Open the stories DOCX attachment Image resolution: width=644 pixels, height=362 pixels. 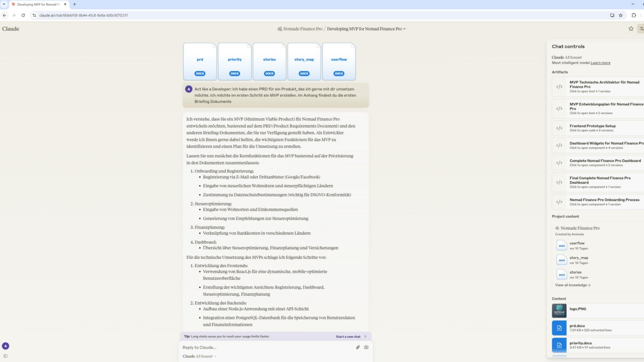click(x=269, y=62)
